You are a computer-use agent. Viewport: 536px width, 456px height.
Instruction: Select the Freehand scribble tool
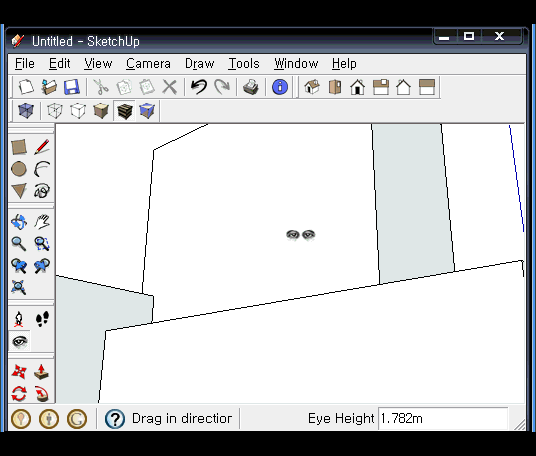42,191
